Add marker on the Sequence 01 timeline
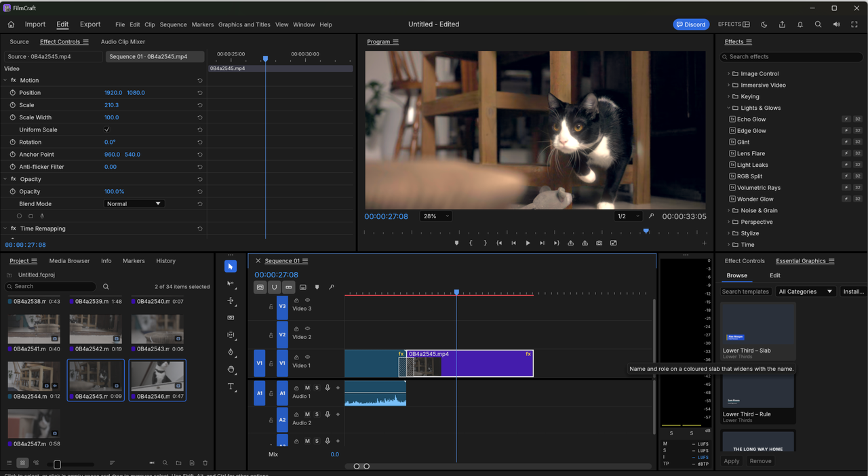 [317, 287]
